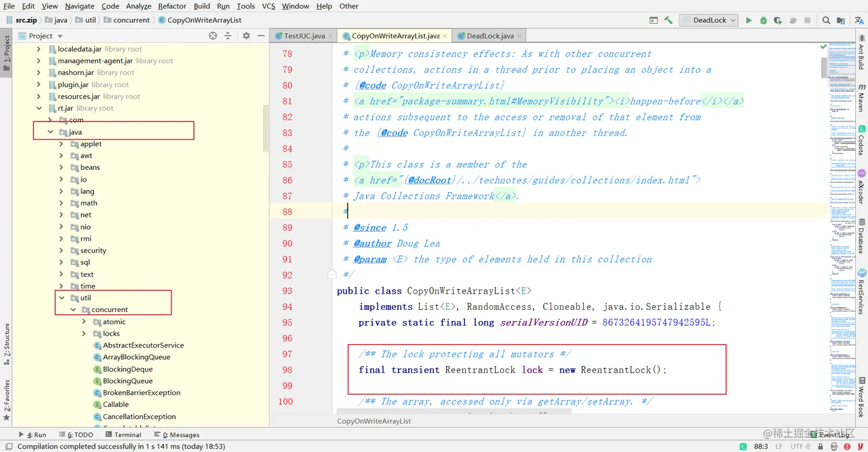This screenshot has height=452, width=868.
Task: Open the File menu
Action: pyautogui.click(x=9, y=6)
